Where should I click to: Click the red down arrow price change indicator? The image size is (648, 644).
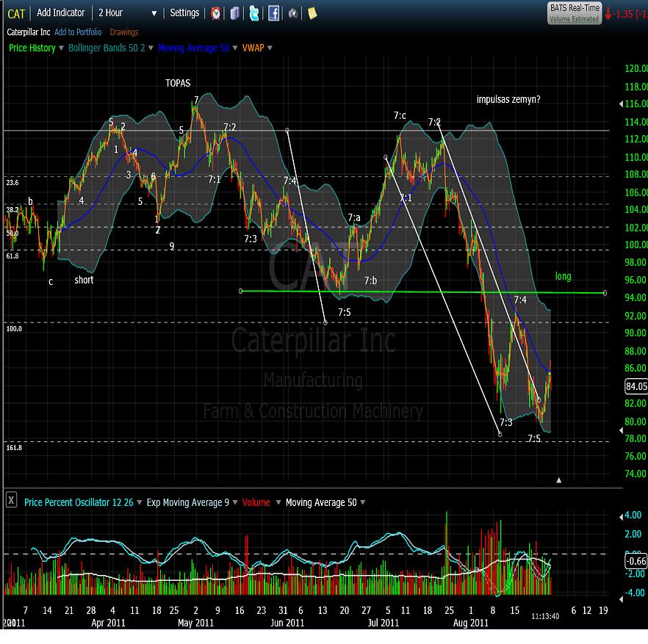click(608, 14)
